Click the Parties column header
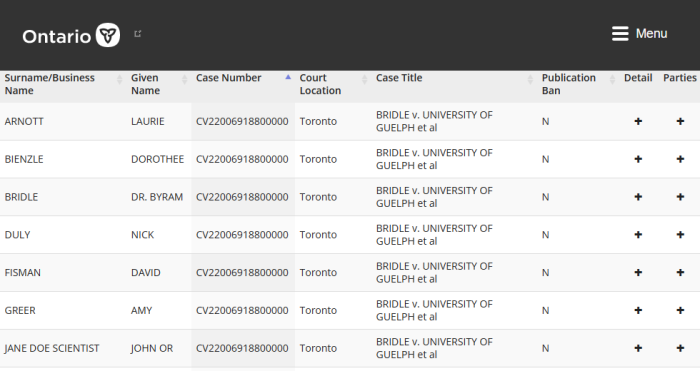The image size is (700, 371). click(679, 78)
